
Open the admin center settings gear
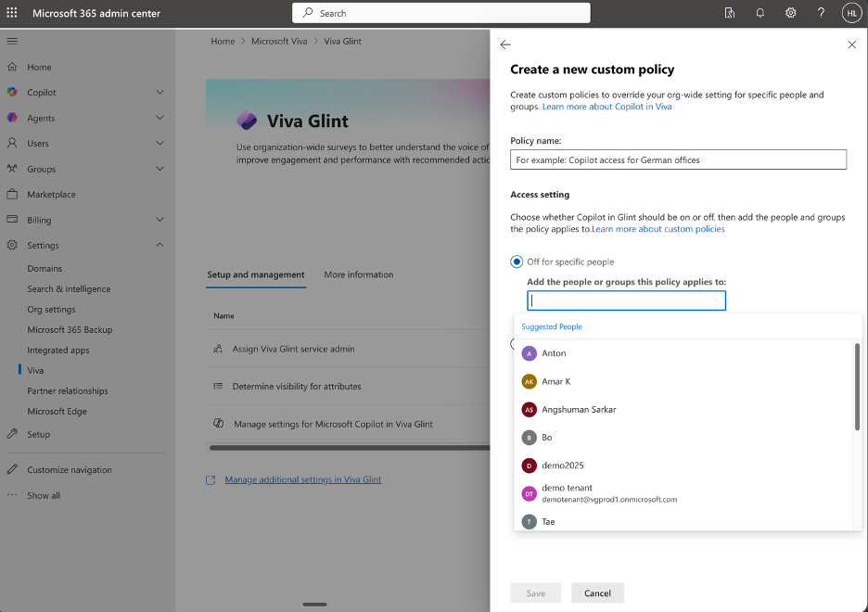(790, 13)
